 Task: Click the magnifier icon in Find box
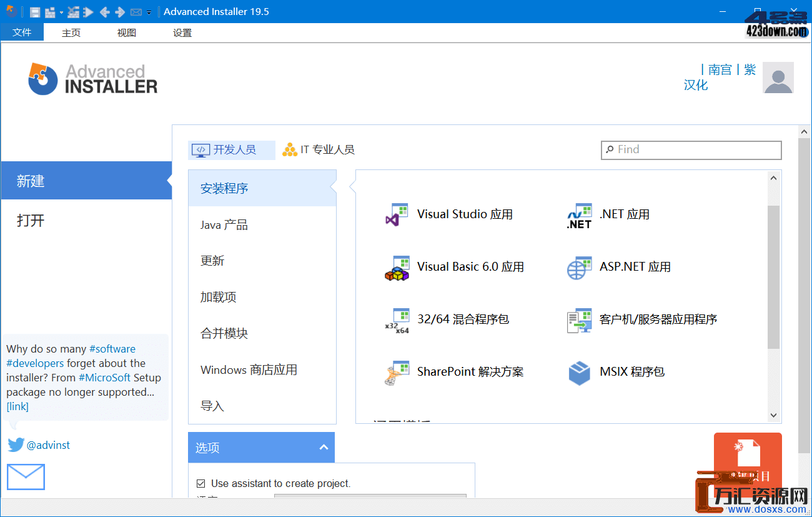[610, 150]
